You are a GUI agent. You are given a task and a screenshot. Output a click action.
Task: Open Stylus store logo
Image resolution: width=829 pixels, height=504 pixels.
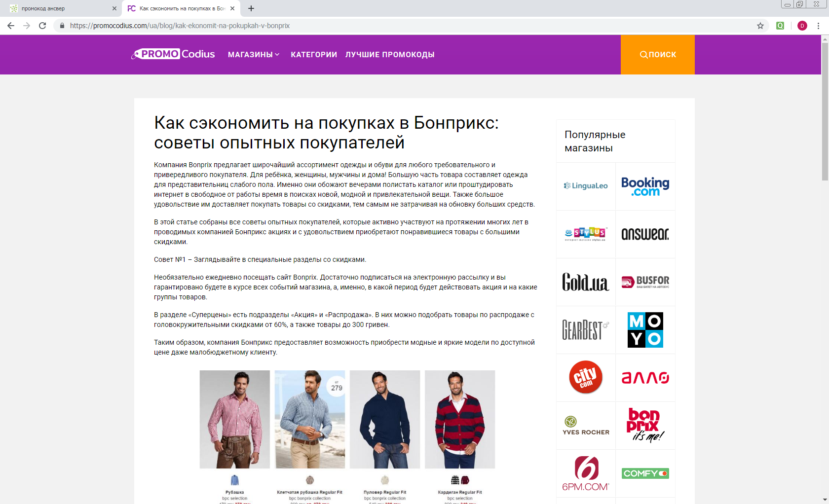tap(586, 234)
